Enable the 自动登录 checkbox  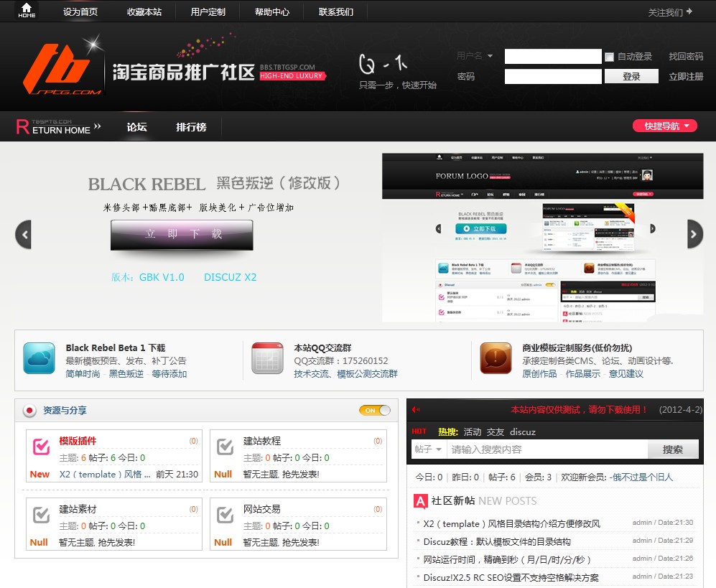tap(610, 56)
